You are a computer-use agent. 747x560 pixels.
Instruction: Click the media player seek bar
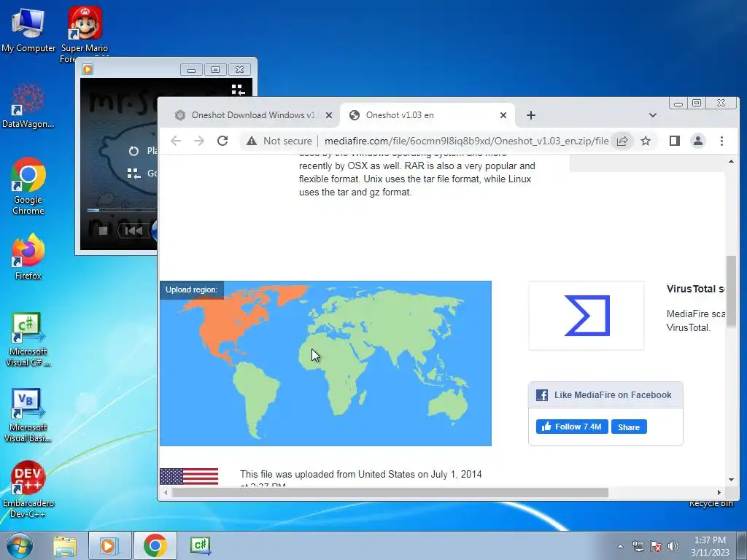click(123, 209)
